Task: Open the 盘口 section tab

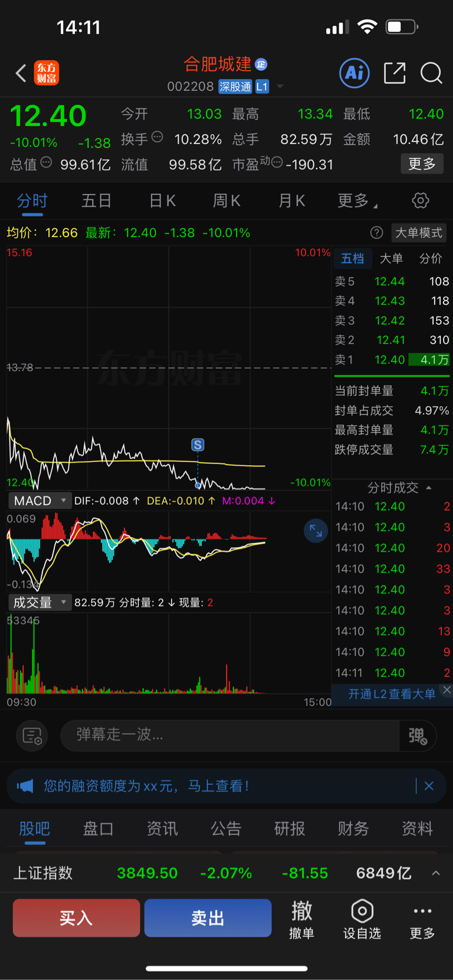Action: pos(98,828)
